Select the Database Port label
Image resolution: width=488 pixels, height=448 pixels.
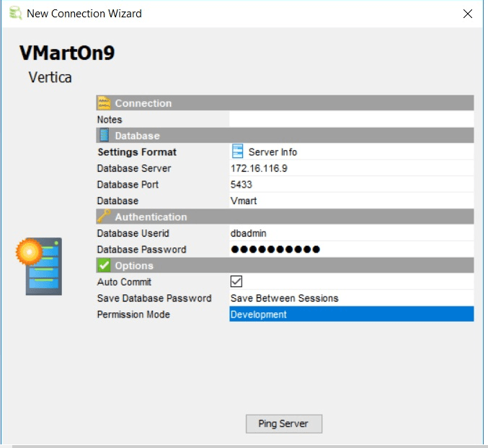click(128, 185)
